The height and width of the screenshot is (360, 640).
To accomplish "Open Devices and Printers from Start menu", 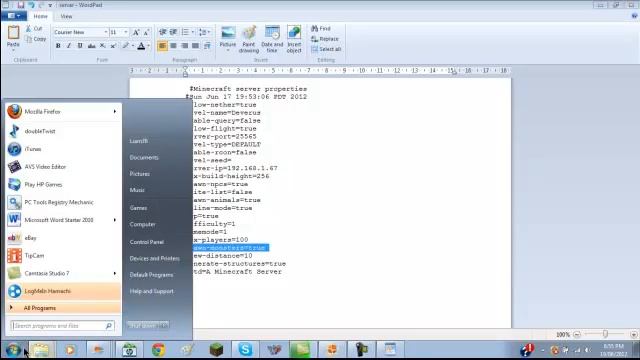I will pyautogui.click(x=154, y=258).
